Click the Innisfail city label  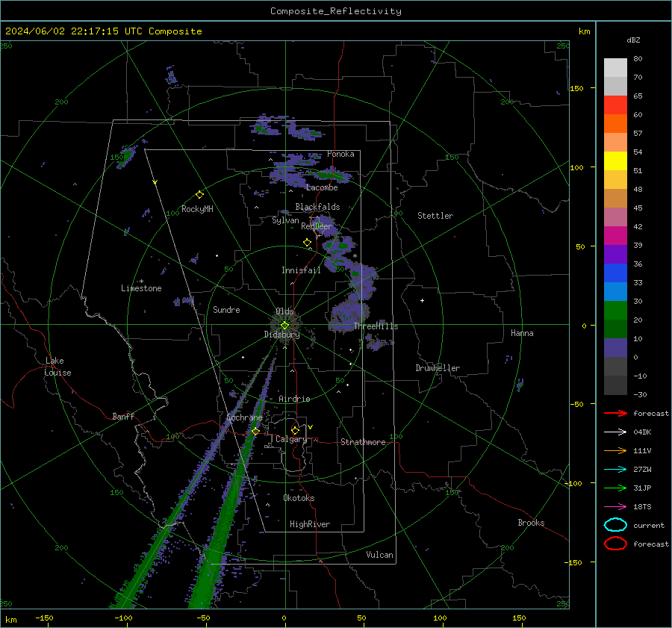point(301,270)
